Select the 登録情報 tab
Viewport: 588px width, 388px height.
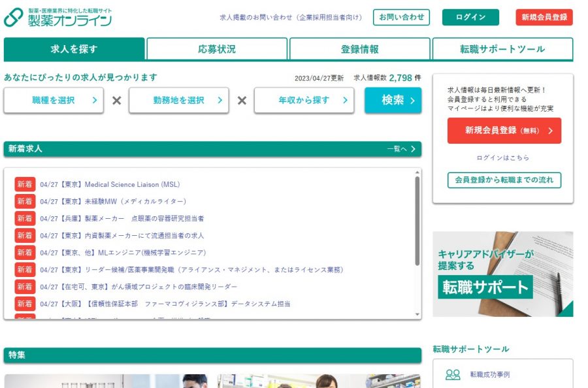(x=359, y=49)
